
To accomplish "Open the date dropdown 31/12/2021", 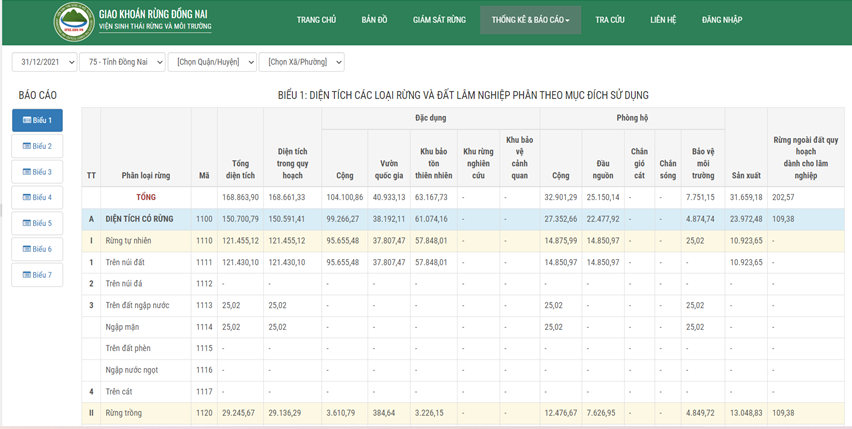I will [x=43, y=62].
